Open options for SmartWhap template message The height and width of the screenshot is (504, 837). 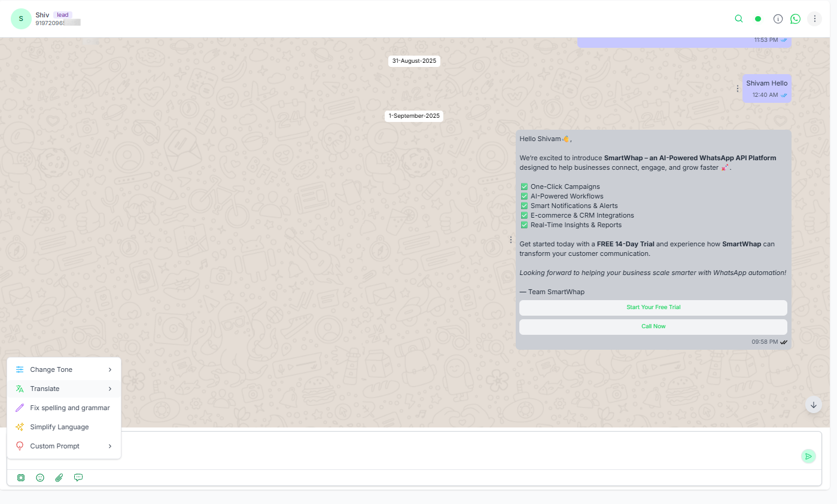(510, 240)
